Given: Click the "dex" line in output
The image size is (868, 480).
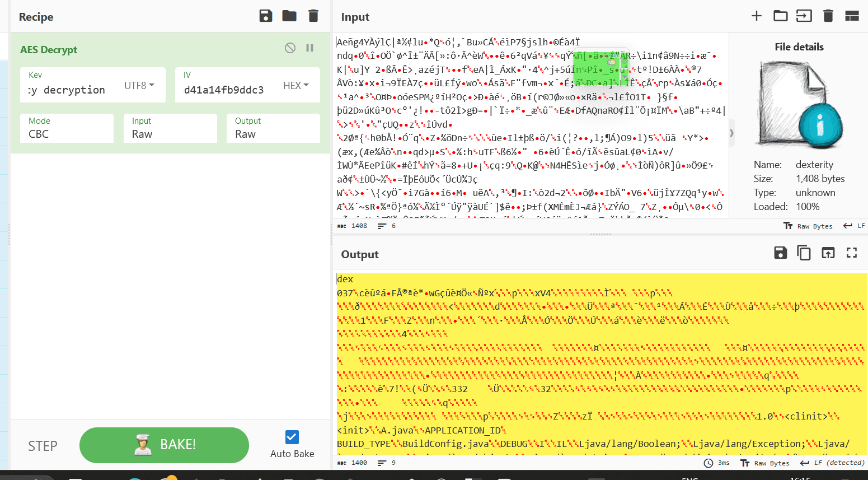Looking at the screenshot, I should pyautogui.click(x=345, y=279).
